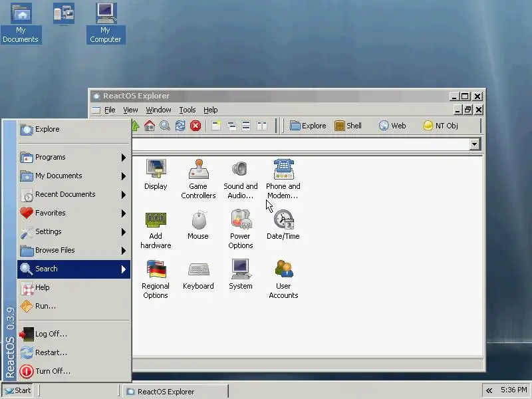This screenshot has height=399, width=532.
Task: Open Power Options applet
Action: [241, 229]
